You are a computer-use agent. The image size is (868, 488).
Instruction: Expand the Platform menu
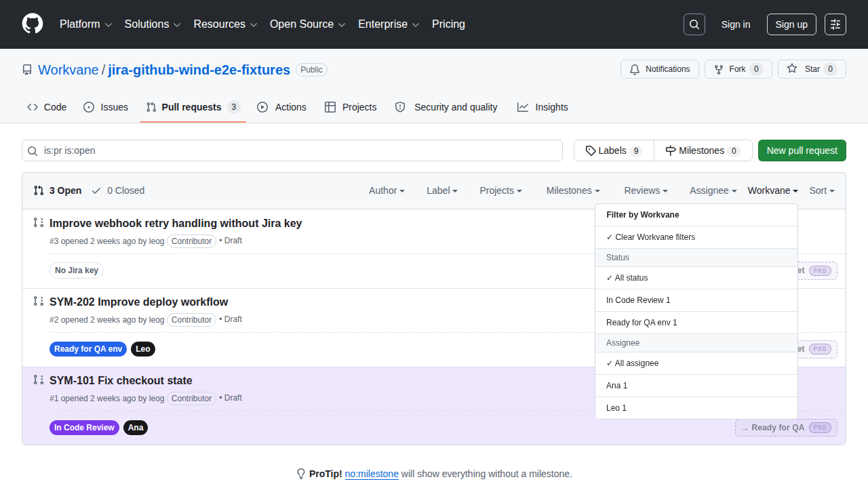[x=85, y=24]
